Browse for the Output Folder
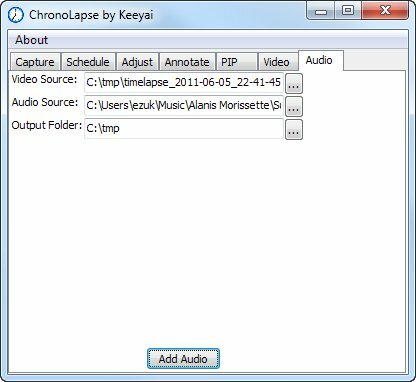Viewport: 416px width, 382px height. click(294, 129)
